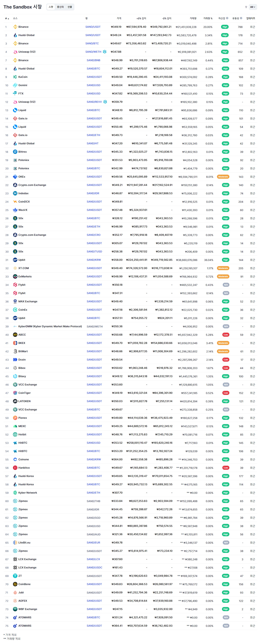Open the Dcoin exchange name link
259x644 pixels.
(x=22, y=360)
